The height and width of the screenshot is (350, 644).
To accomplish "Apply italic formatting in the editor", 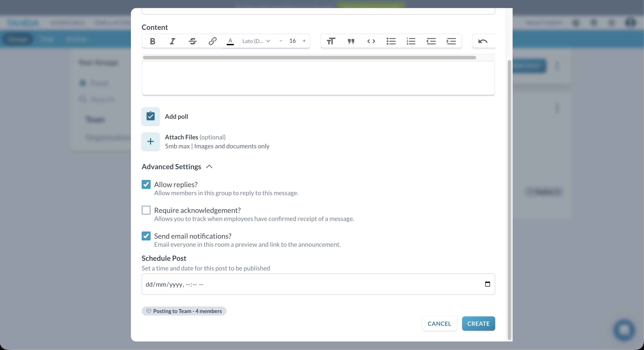I will tap(172, 41).
